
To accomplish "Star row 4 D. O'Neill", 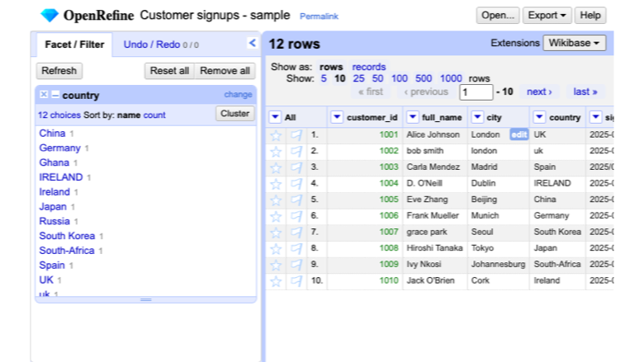I will click(276, 184).
